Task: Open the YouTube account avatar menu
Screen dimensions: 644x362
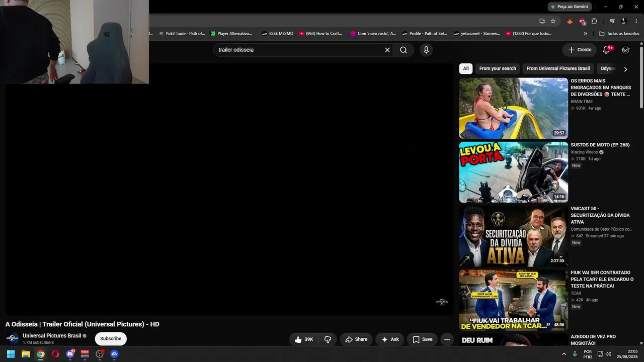Action: point(625,50)
